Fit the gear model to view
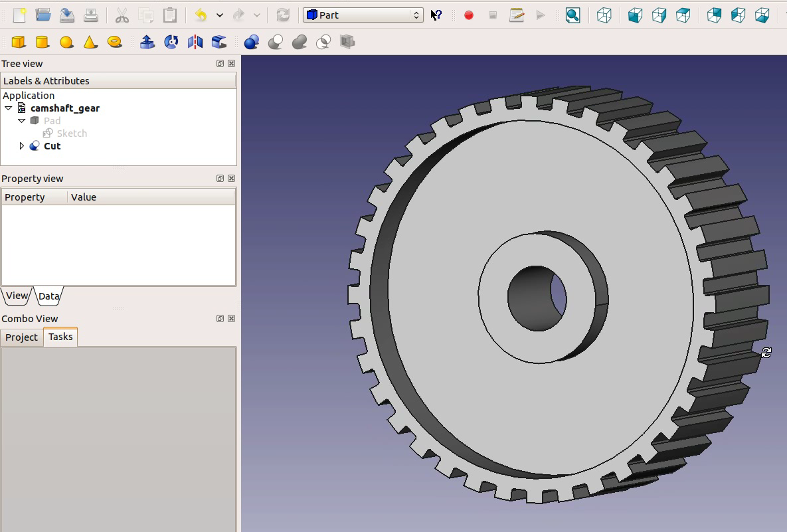 [x=572, y=15]
